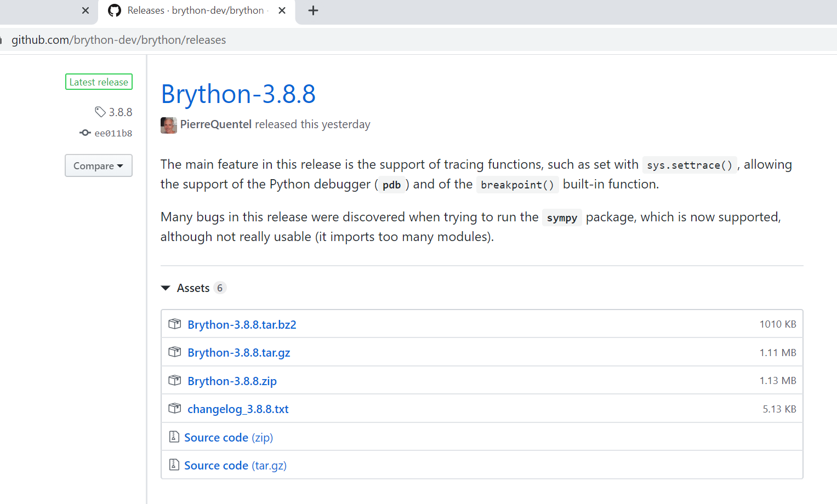Click the sympy code snippet

click(562, 217)
